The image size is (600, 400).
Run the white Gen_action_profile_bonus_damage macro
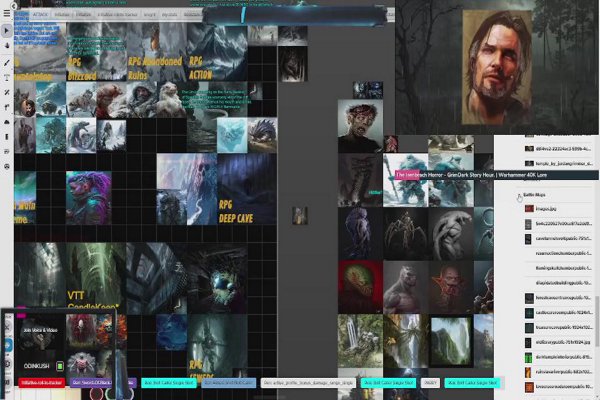pos(308,383)
